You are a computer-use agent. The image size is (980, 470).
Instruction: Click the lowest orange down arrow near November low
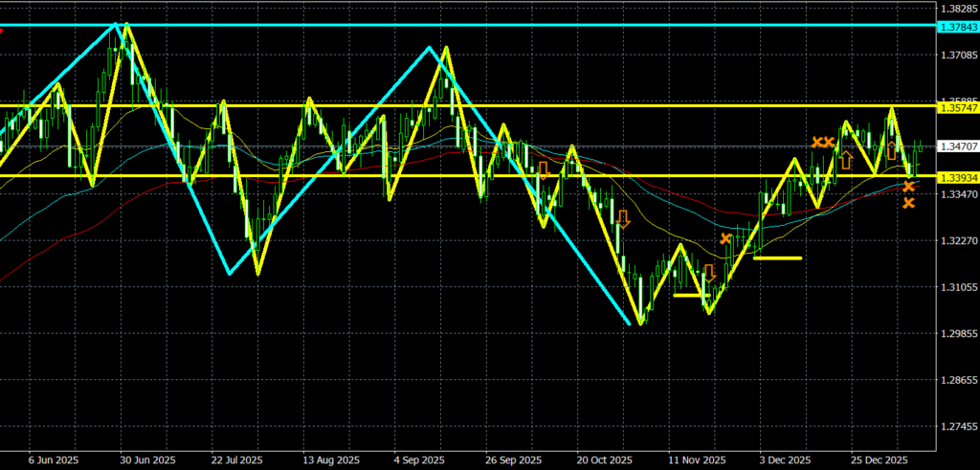click(709, 272)
